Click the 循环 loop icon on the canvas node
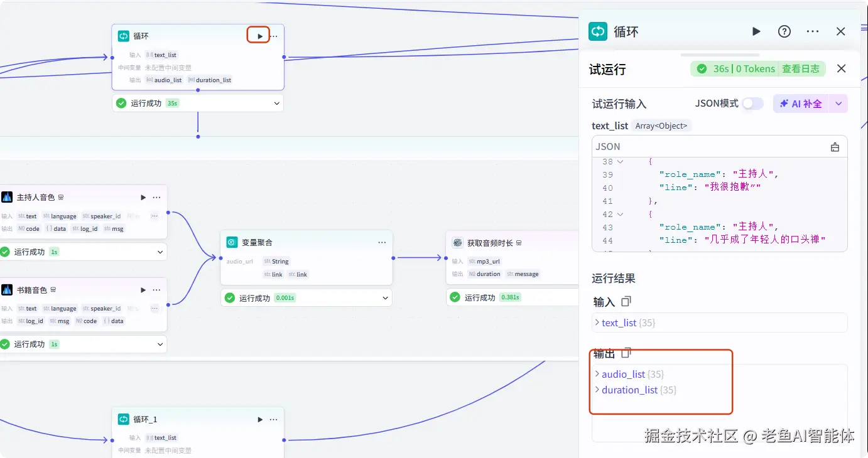Viewport: 868px width, 458px height. (124, 36)
